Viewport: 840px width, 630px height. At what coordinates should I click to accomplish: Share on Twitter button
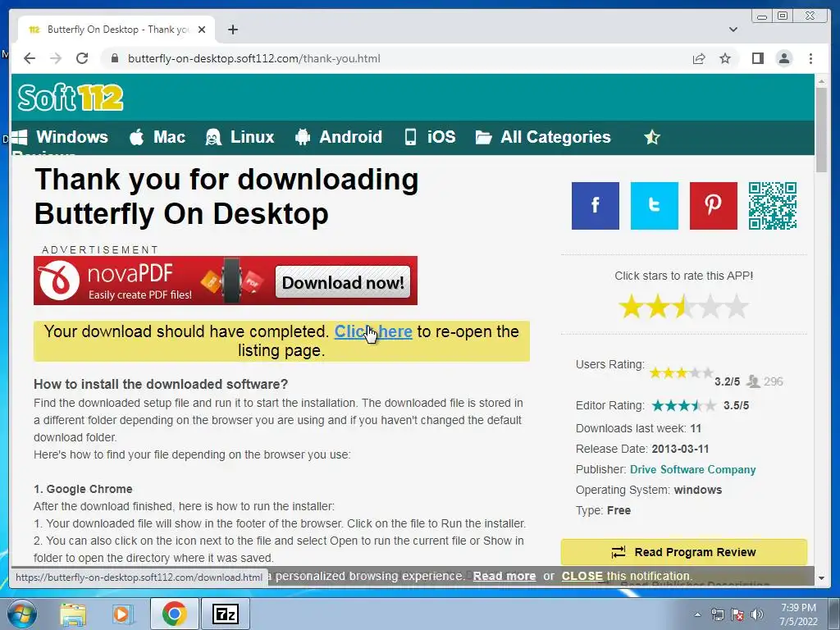tap(654, 206)
